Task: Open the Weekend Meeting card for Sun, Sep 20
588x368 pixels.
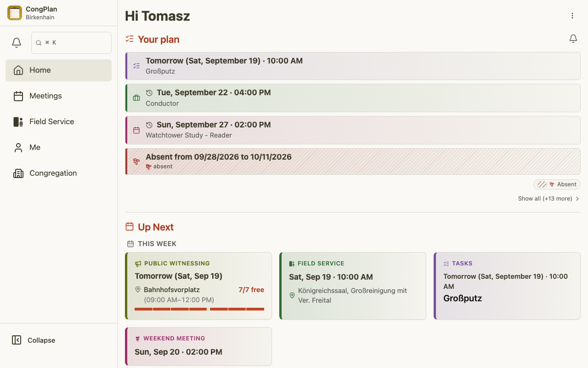Action: tap(198, 346)
